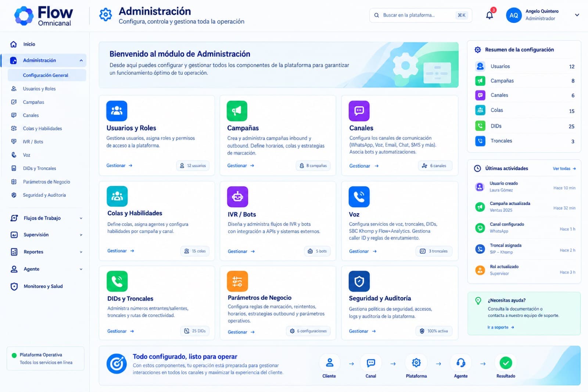Focus the Buscar en la plataforma search field
The width and height of the screenshot is (588, 392).
coord(420,15)
